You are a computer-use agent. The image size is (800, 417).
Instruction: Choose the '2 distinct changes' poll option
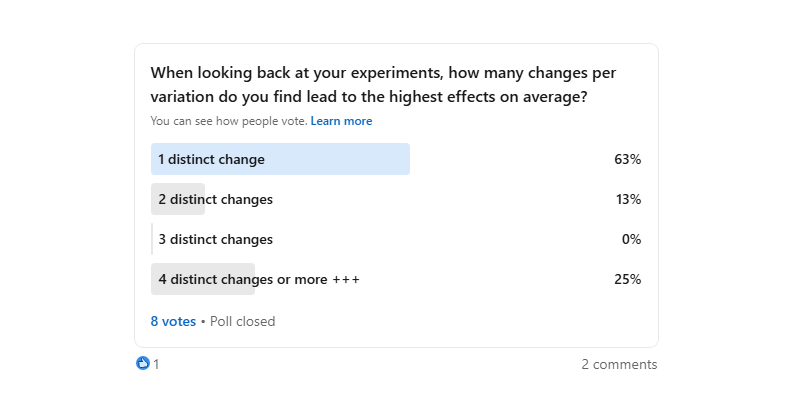coord(215,199)
